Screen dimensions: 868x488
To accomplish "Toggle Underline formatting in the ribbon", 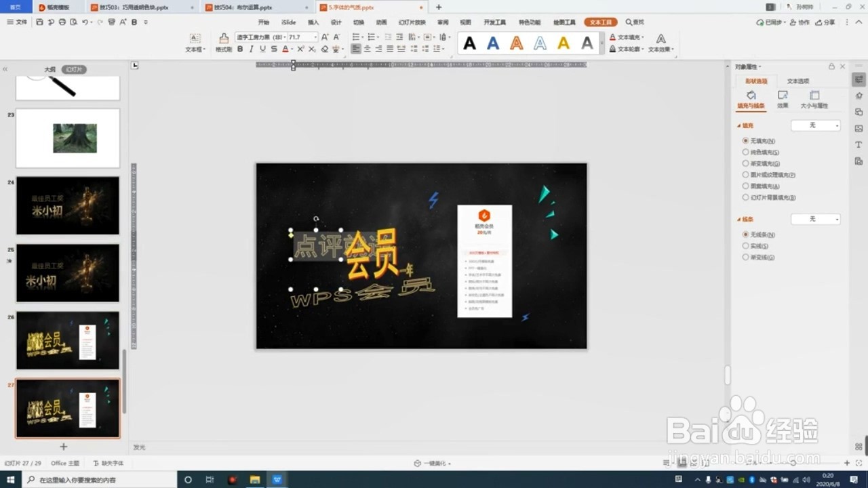I will [x=262, y=49].
